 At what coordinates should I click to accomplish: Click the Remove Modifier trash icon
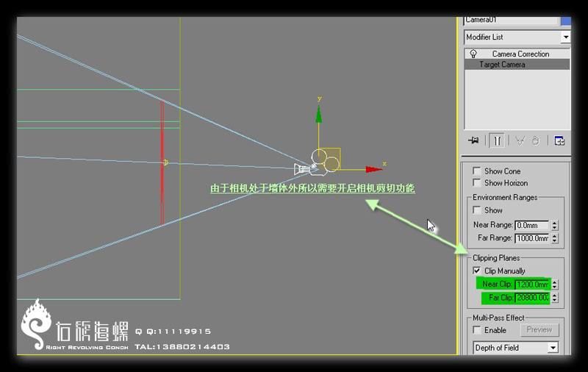click(x=536, y=140)
